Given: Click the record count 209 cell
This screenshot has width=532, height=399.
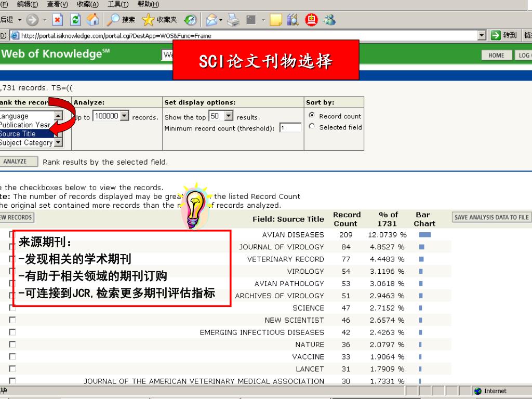Looking at the screenshot, I should coord(345,235).
